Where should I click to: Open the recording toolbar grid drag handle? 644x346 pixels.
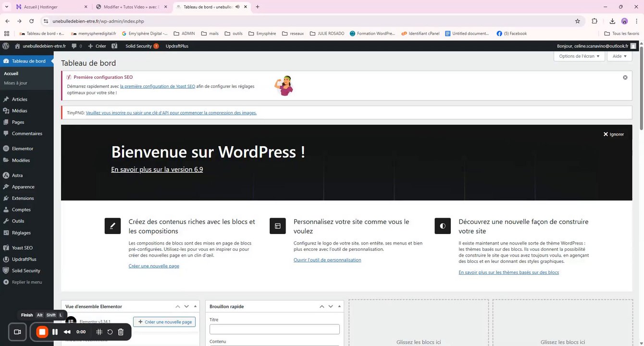(99, 332)
